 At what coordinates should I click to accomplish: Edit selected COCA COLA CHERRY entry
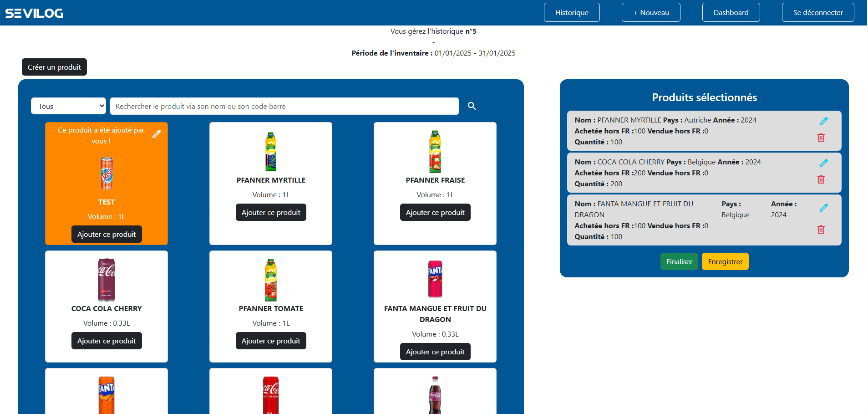point(823,163)
